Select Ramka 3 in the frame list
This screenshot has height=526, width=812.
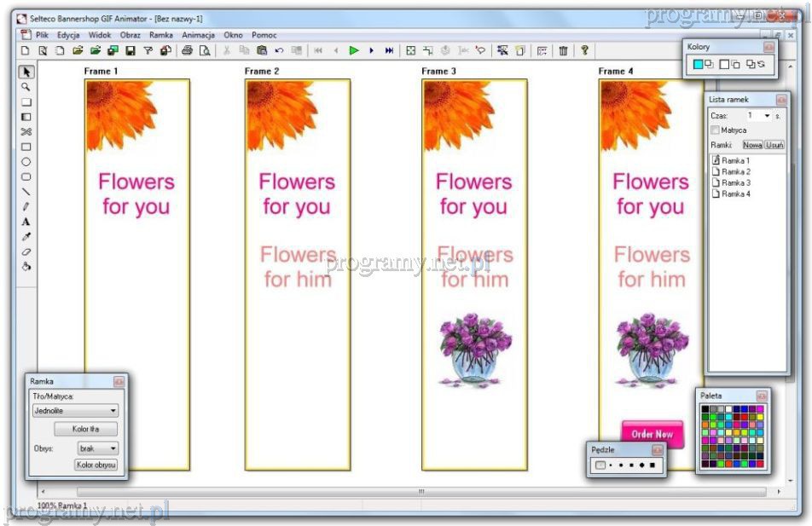tap(735, 182)
